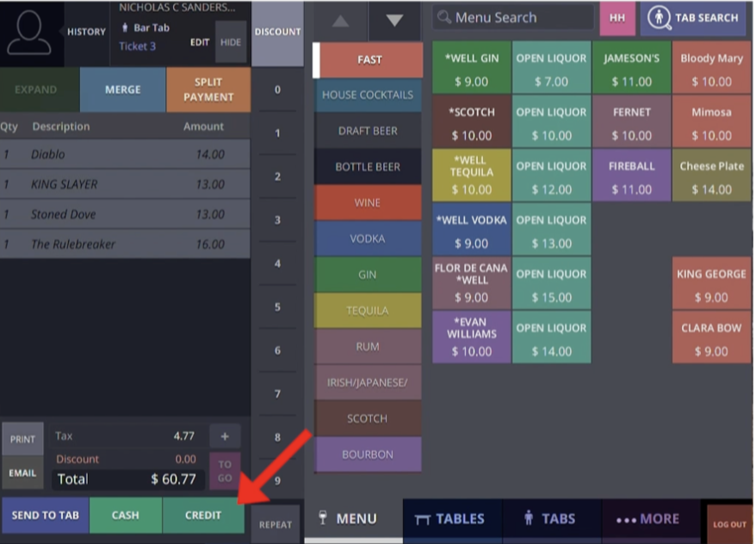Open the IRISH/JAPANESE/ category
The height and width of the screenshot is (544, 756).
coord(368,382)
